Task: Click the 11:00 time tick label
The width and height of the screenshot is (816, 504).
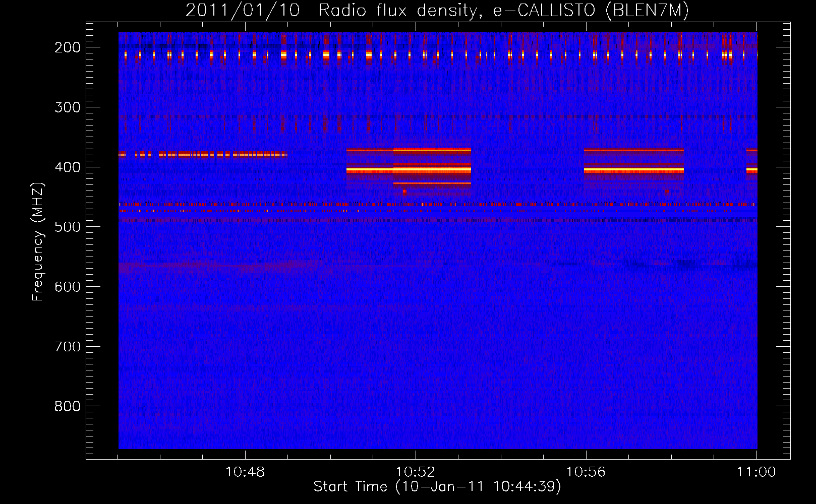Action: tap(756, 472)
